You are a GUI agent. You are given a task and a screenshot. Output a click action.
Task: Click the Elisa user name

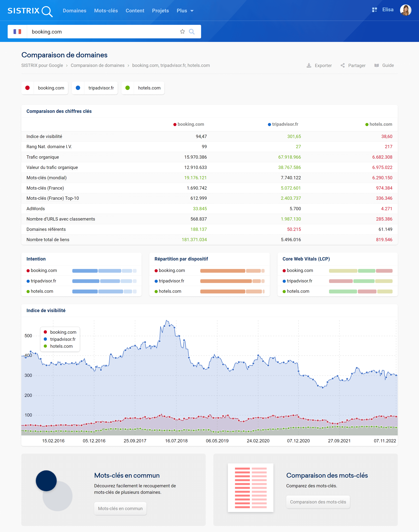[x=388, y=10]
